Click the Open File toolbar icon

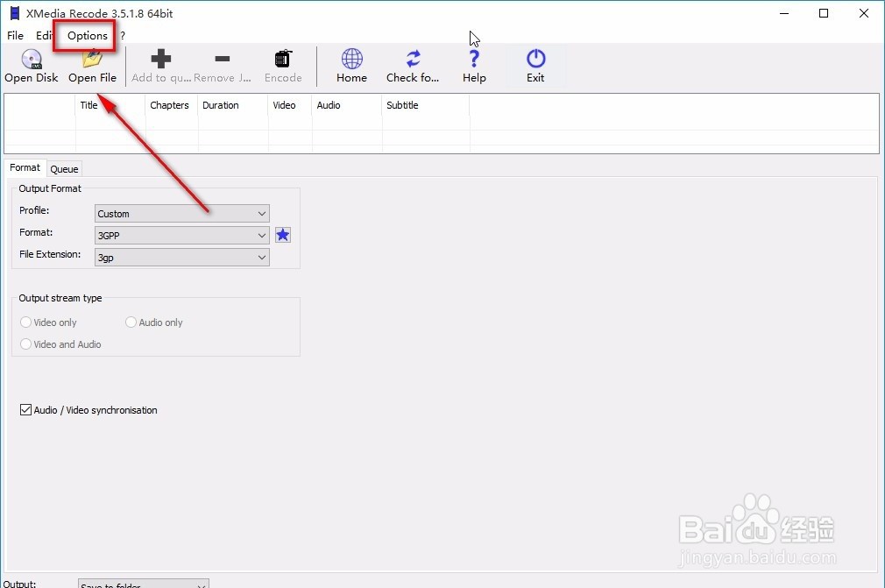click(x=92, y=59)
